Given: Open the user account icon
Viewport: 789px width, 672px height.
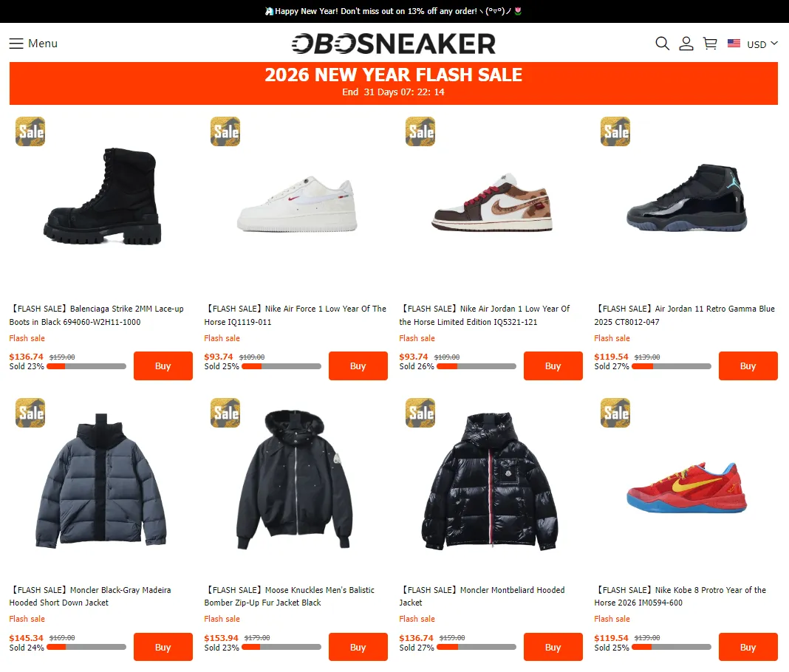Looking at the screenshot, I should (686, 44).
